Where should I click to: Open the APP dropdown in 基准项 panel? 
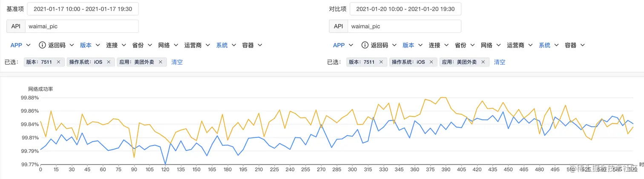coord(20,45)
